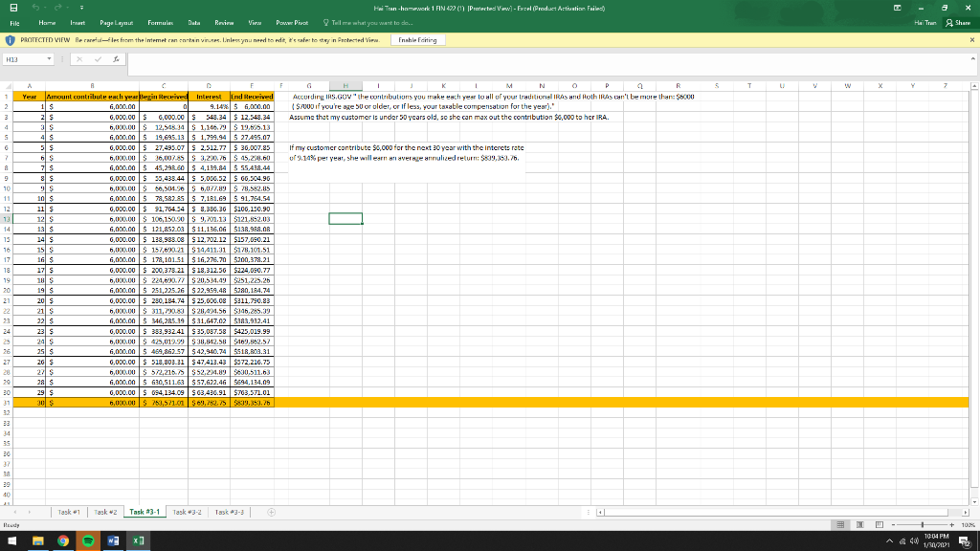The width and height of the screenshot is (980, 551).
Task: Click Enable Editing button
Action: (x=417, y=40)
